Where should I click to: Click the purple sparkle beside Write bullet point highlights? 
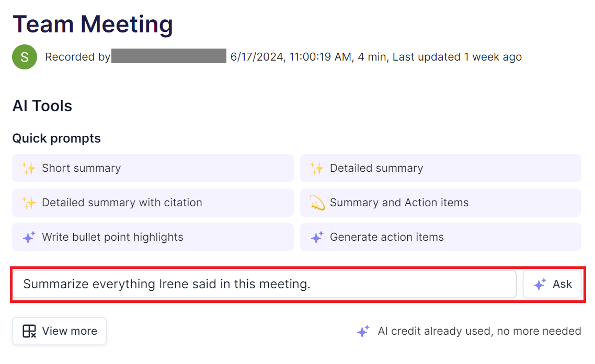tap(29, 237)
